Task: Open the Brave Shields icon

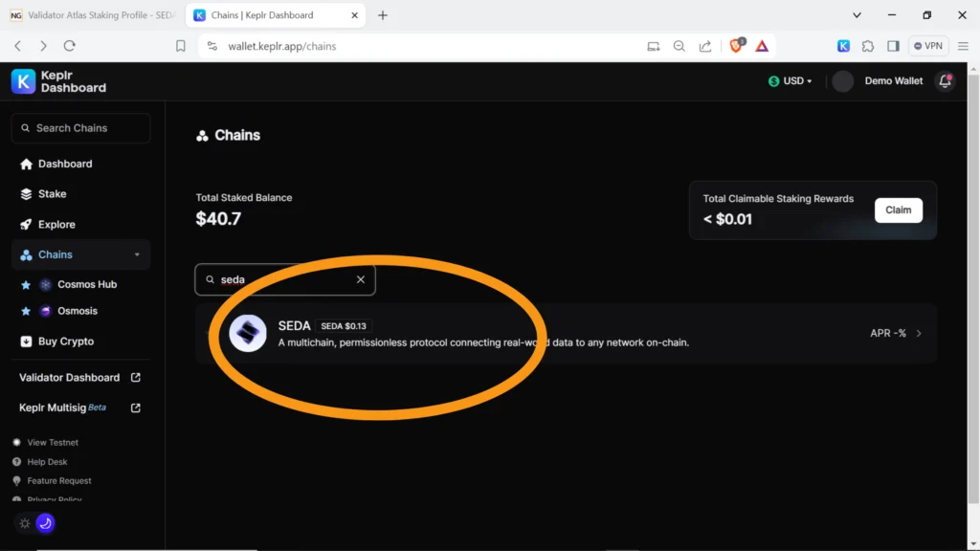Action: [x=737, y=46]
